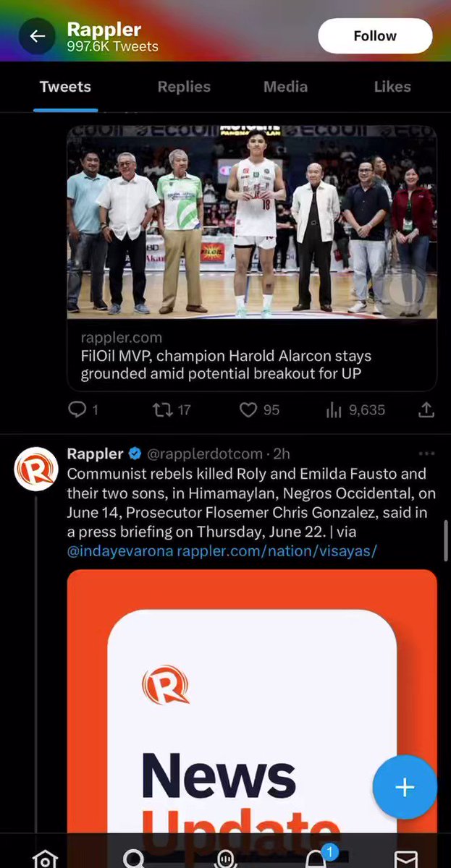
Task: Open the Media tab
Action: (x=285, y=87)
